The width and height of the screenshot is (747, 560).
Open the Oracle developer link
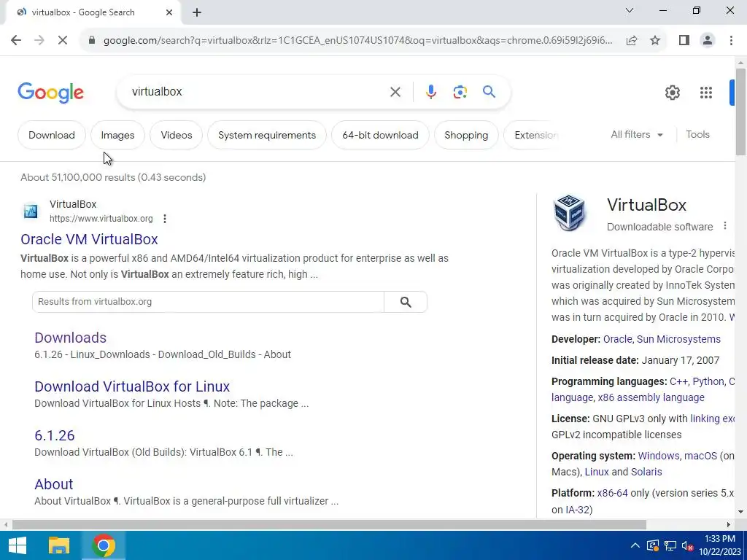click(x=617, y=339)
